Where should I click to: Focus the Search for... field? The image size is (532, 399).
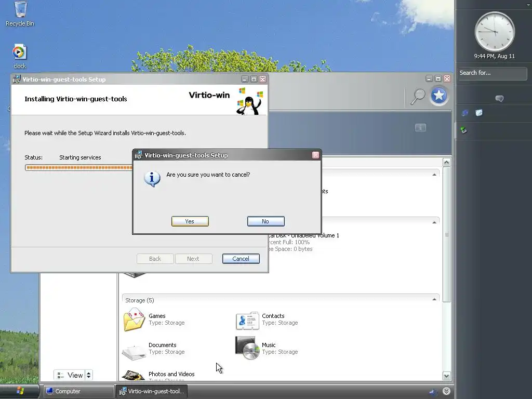493,73
